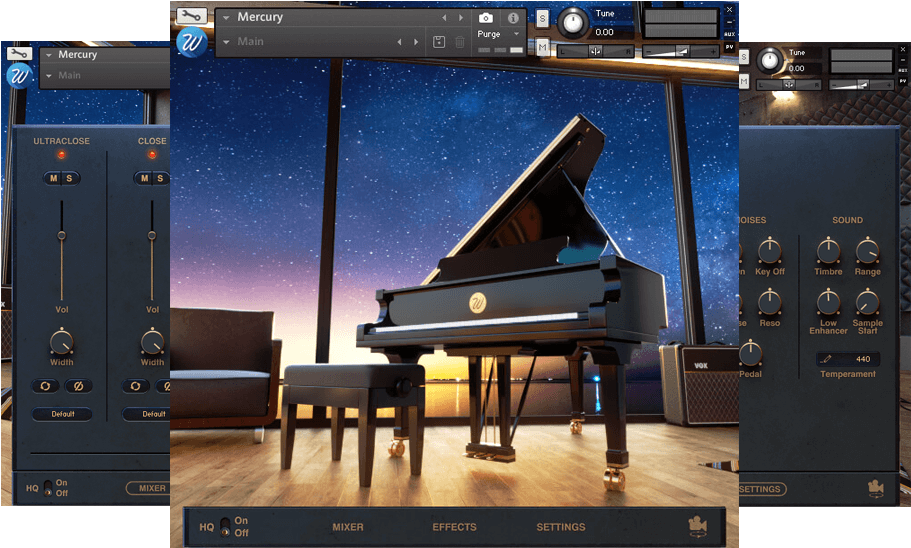911x548 pixels.
Task: Delete preset with the trash icon
Action: pyautogui.click(x=460, y=42)
